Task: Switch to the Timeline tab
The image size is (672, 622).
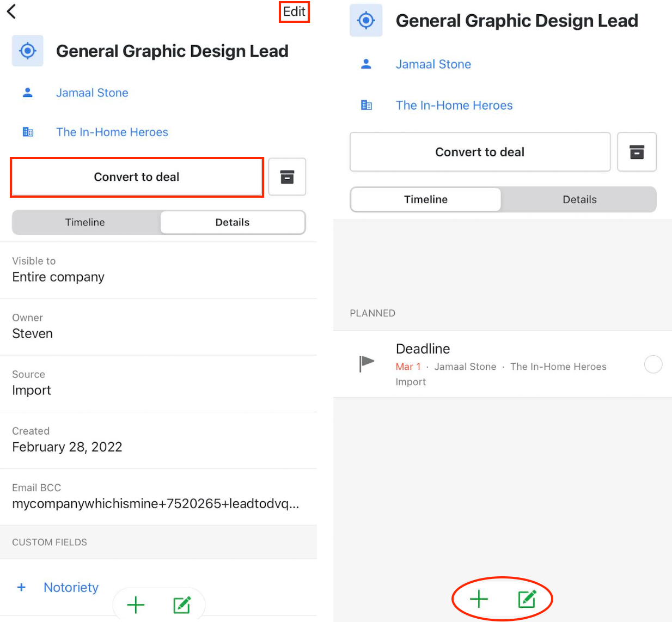Action: point(85,222)
